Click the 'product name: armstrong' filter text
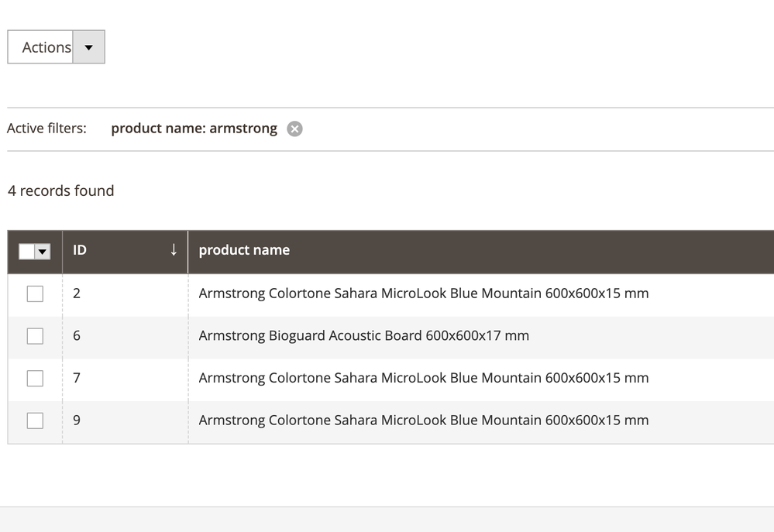 tap(194, 129)
